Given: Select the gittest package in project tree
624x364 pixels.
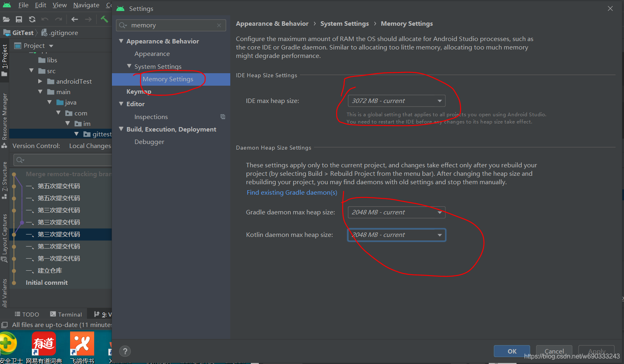Looking at the screenshot, I should pyautogui.click(x=97, y=134).
